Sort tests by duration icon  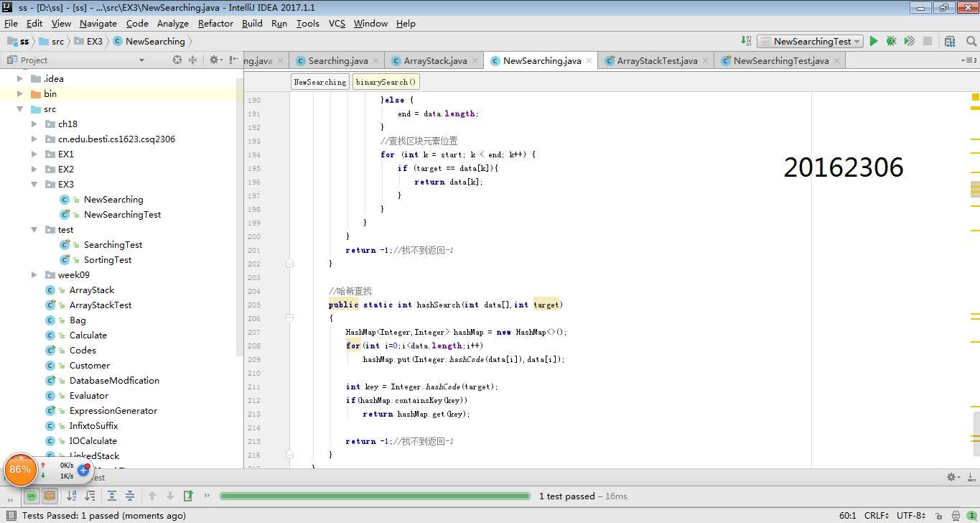90,496
